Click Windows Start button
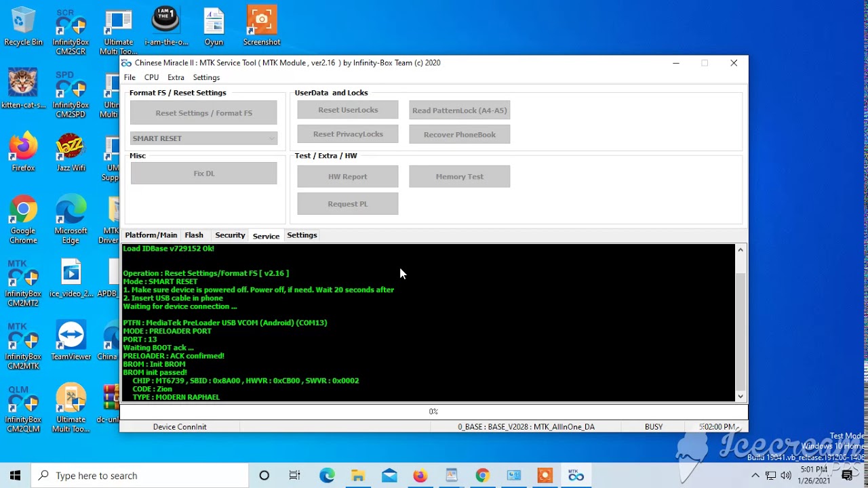Viewport: 868px width, 488px height. coord(15,476)
